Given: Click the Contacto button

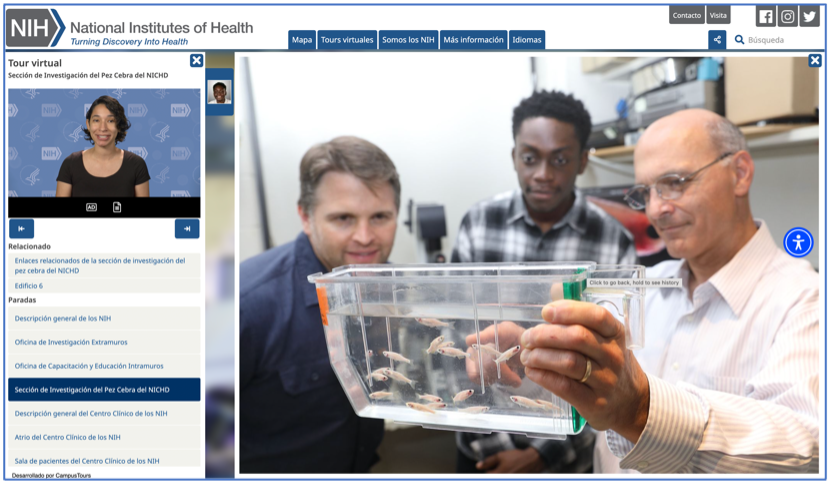Looking at the screenshot, I should pos(687,15).
